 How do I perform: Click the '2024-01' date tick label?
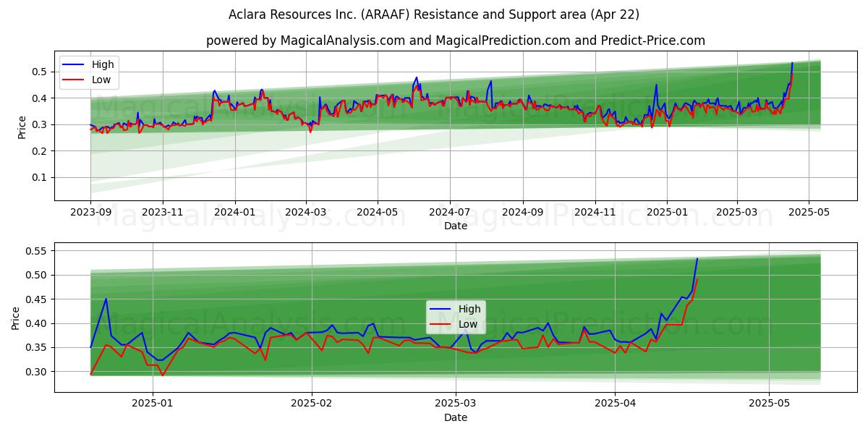pos(234,213)
